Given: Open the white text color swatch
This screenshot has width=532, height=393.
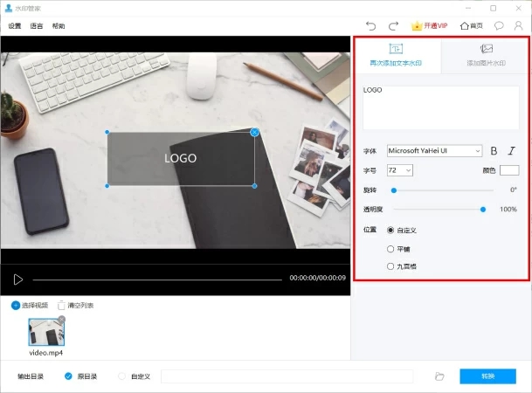Looking at the screenshot, I should click(x=508, y=169).
